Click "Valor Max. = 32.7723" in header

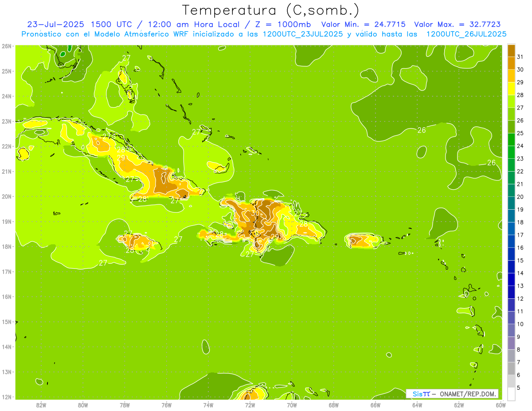pyautogui.click(x=457, y=24)
